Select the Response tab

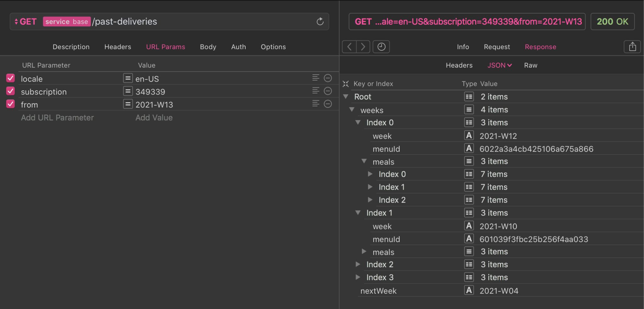point(540,47)
